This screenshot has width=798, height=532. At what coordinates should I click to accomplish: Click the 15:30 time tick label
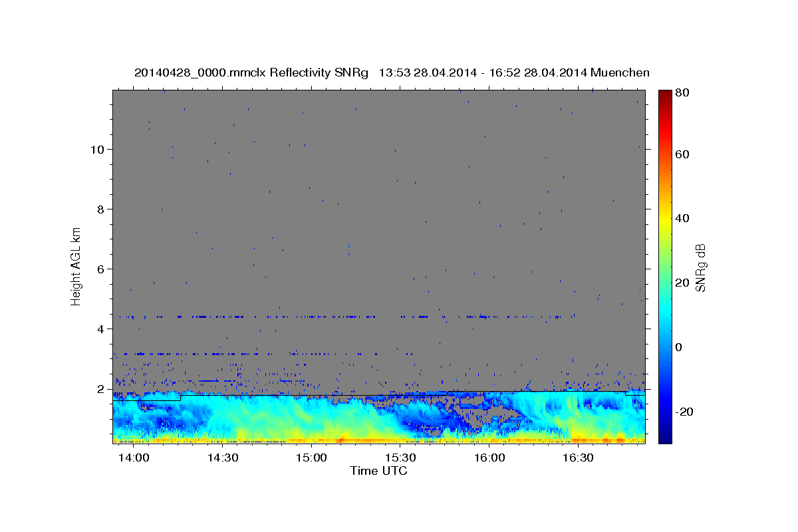coord(400,458)
